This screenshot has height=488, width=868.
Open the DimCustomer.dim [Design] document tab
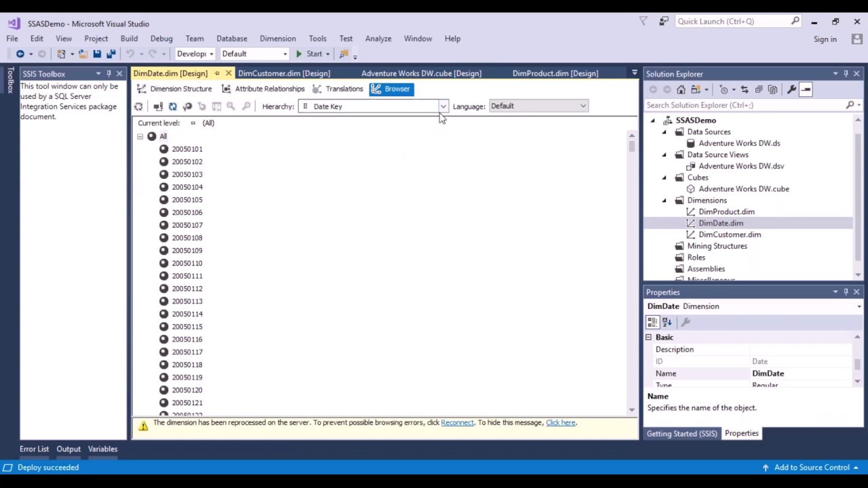click(284, 73)
